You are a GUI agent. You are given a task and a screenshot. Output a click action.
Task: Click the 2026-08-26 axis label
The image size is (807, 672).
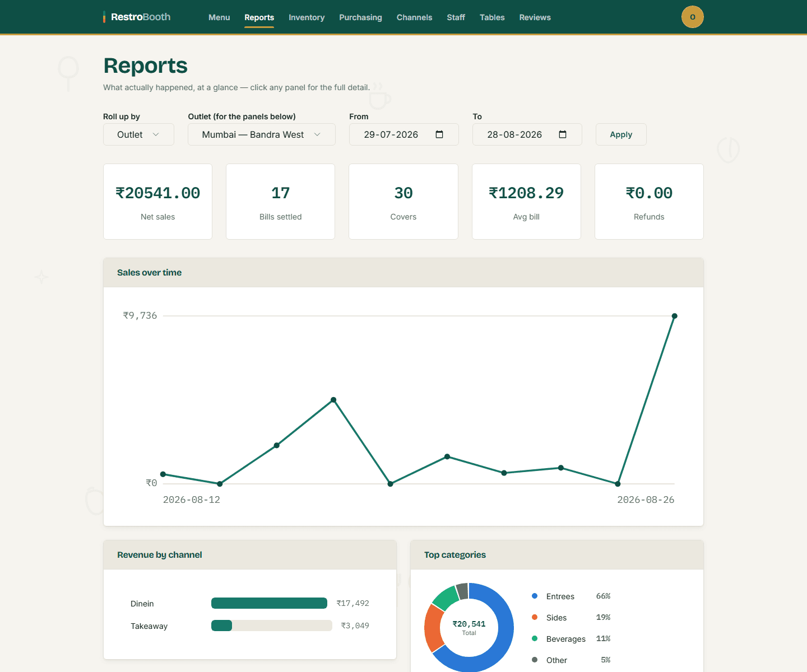646,500
